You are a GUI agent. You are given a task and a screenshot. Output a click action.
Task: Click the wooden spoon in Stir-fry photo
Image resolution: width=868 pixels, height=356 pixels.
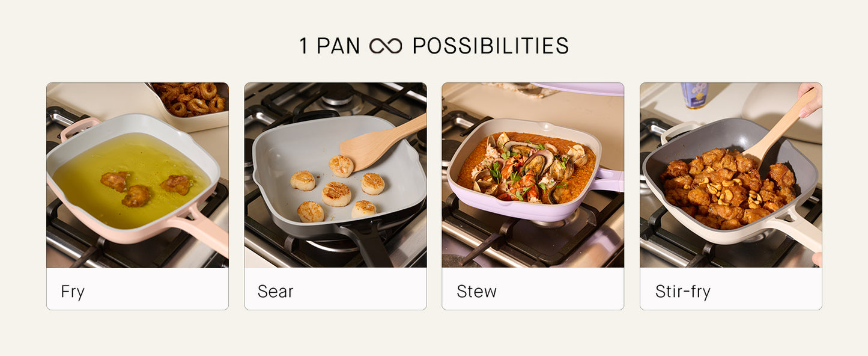tap(779, 125)
